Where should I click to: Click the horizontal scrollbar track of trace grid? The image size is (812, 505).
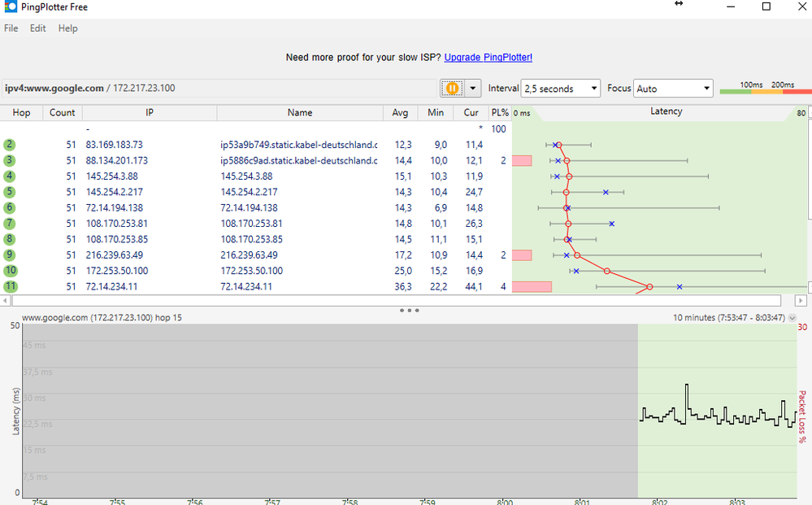click(x=396, y=300)
